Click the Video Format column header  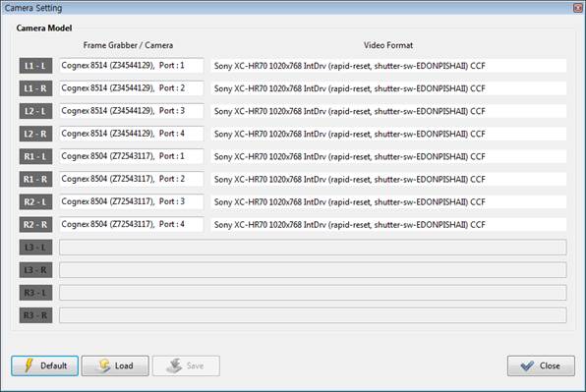pos(388,45)
